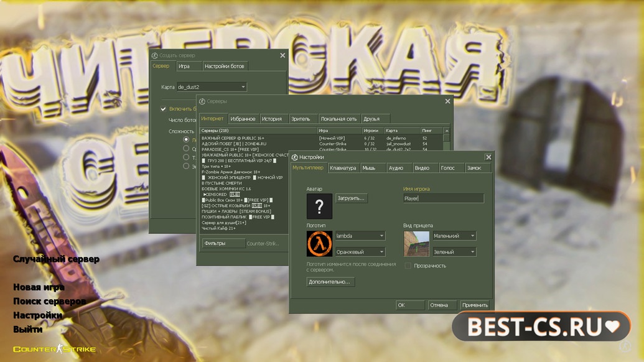644x362 pixels.
Task: Click the Имя игрока field containing Player
Action: point(443,198)
